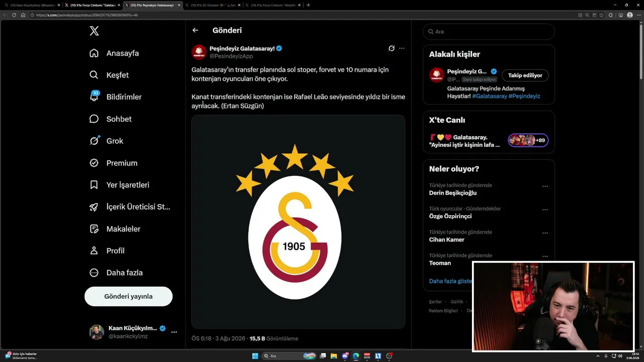Screen dimensions: 644x362
Task: Click the Gönderi yayınla button
Action: tap(128, 296)
